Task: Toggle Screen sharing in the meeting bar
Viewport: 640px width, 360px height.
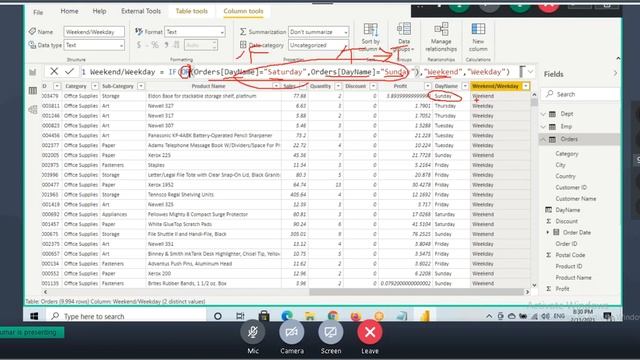Action: [x=331, y=332]
